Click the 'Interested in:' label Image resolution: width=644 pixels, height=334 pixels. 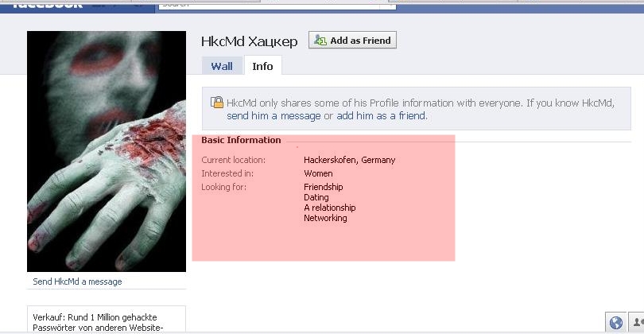(227, 173)
